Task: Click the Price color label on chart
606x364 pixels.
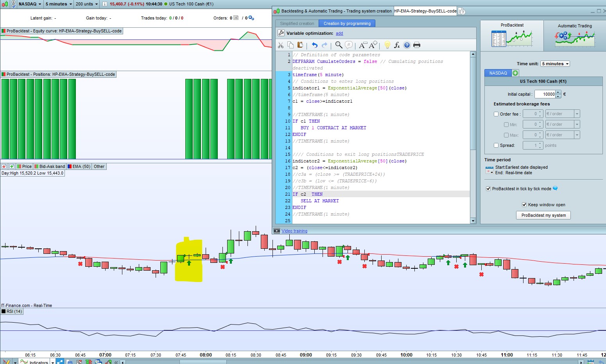Action: coord(24,166)
